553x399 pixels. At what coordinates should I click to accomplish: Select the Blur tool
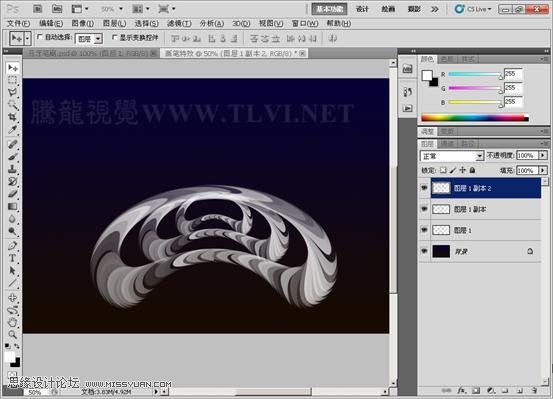(13, 219)
